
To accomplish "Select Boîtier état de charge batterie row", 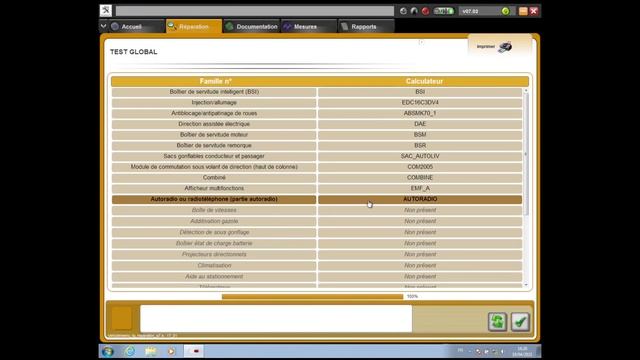I will click(x=214, y=243).
